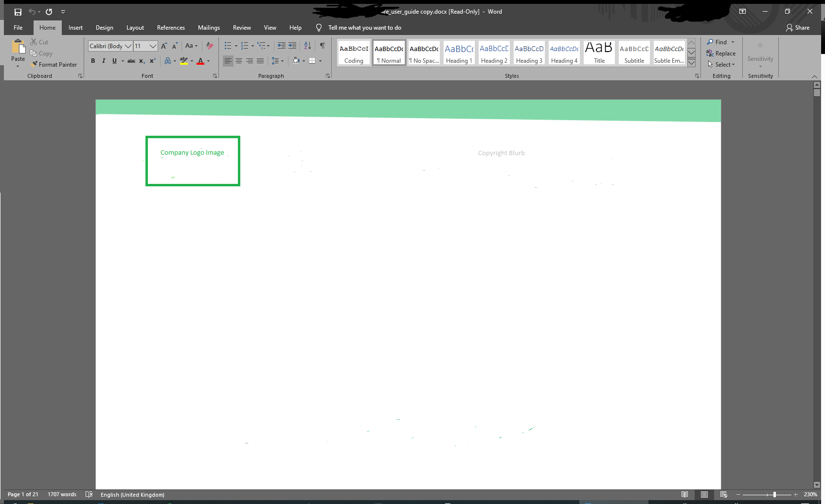Insert a bulleted list
Viewport: 825px width, 504px height.
[228, 46]
